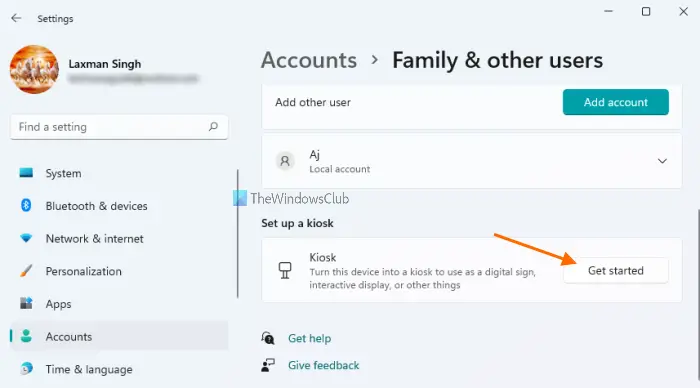This screenshot has width=700, height=388.
Task: Click the Network wifi icon
Action: 26,238
